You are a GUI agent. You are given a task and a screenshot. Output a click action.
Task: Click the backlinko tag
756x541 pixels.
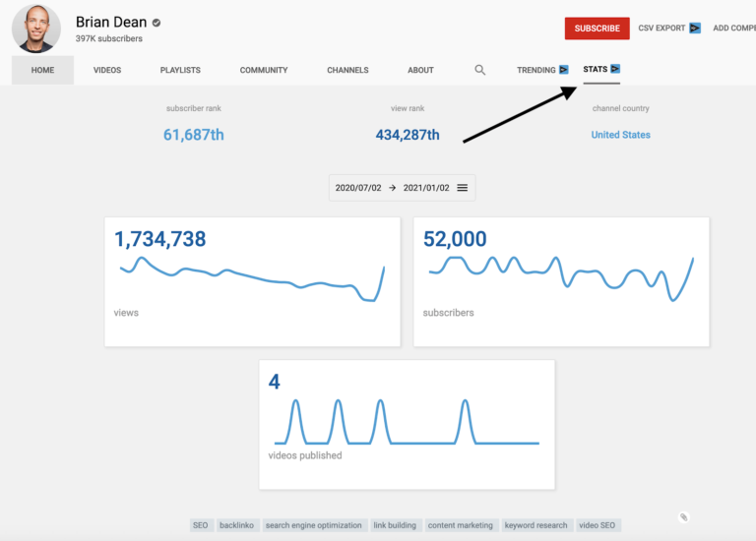click(x=236, y=525)
